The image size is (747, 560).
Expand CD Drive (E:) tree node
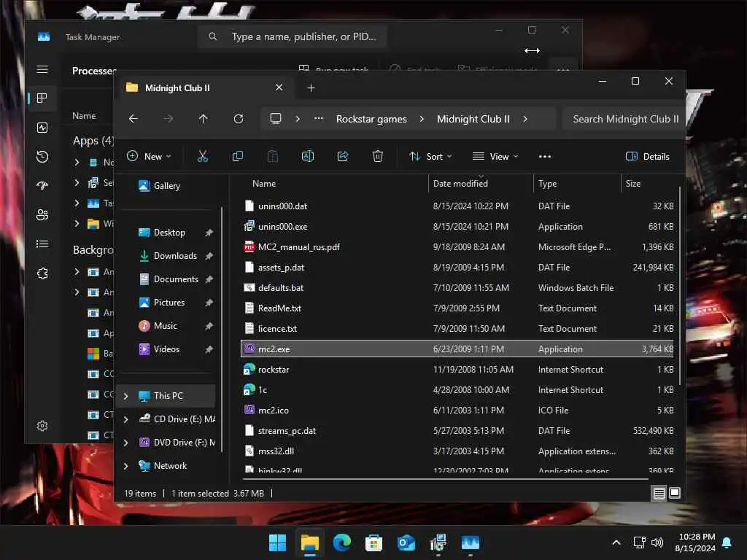click(125, 419)
